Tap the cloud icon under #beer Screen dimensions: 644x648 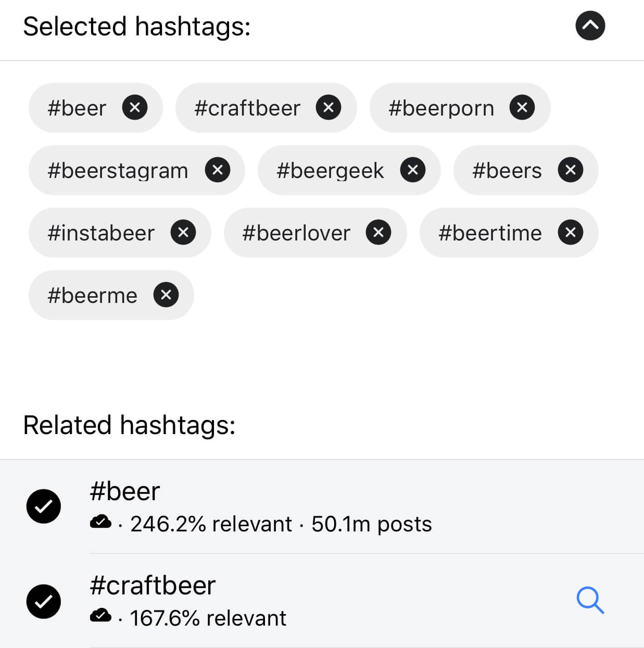(x=100, y=522)
